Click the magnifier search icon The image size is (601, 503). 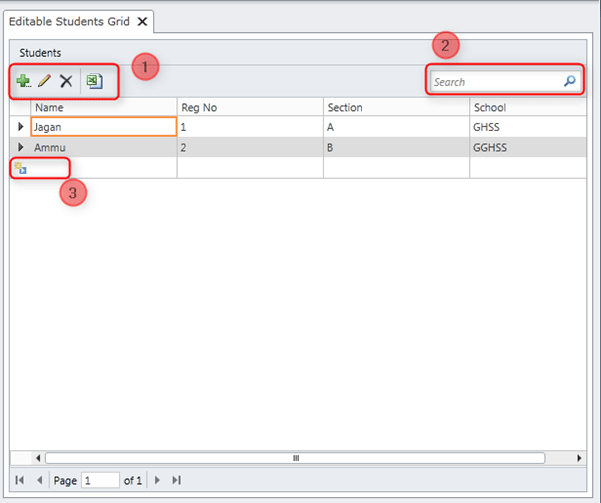pyautogui.click(x=570, y=81)
